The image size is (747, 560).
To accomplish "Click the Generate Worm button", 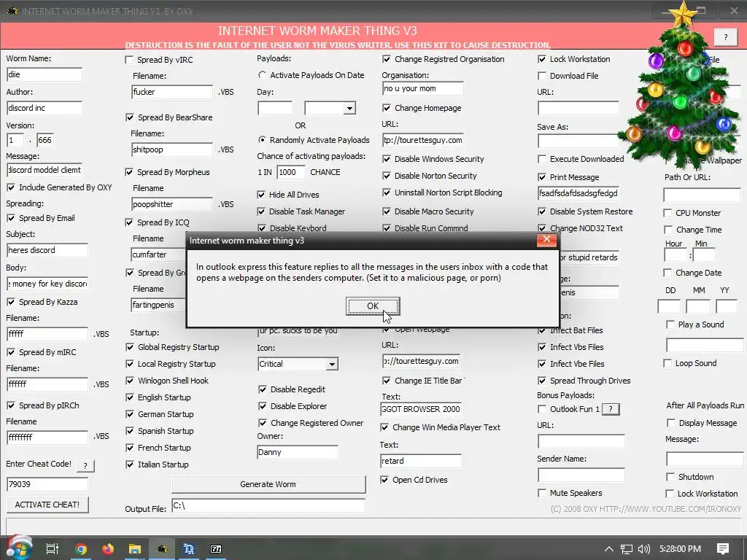I will click(x=268, y=484).
